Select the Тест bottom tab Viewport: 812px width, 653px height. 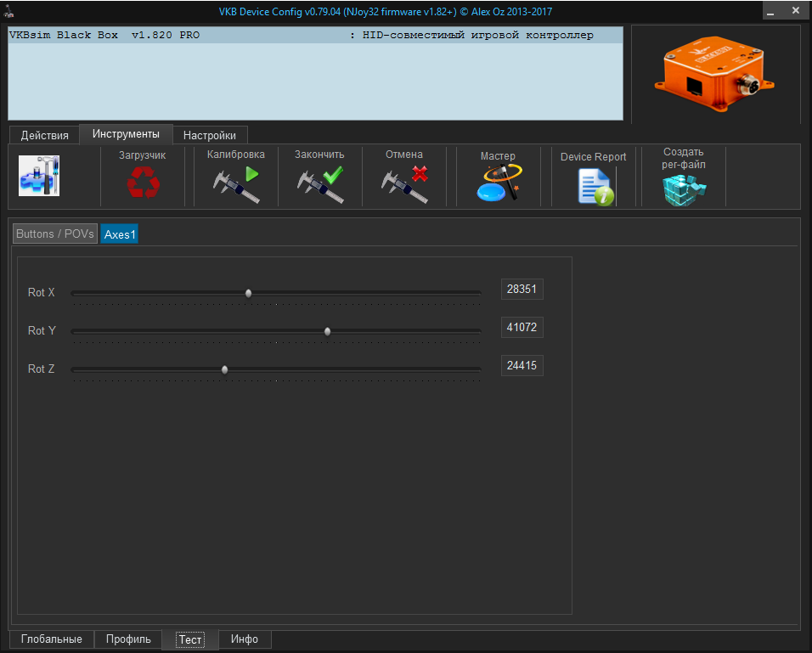coord(190,639)
